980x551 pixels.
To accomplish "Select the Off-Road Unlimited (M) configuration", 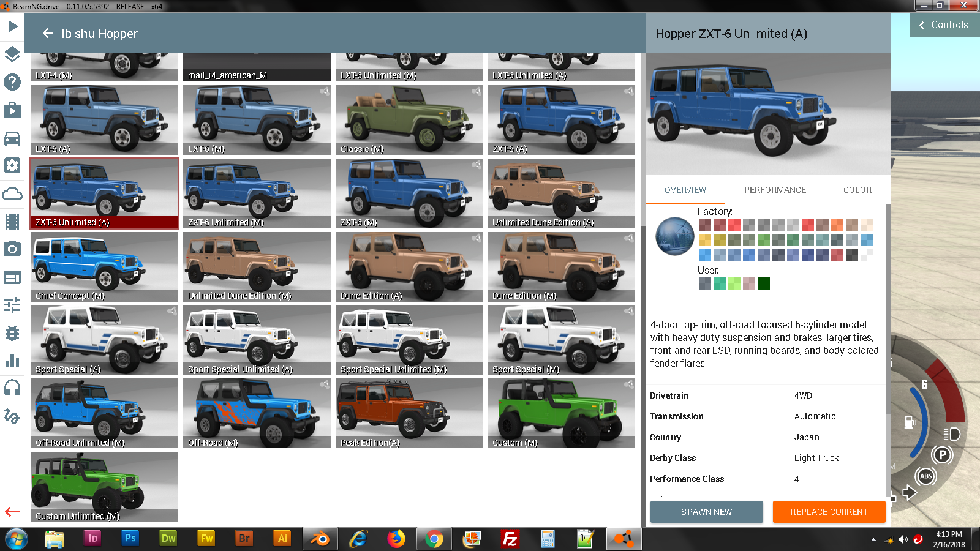I will tap(104, 413).
